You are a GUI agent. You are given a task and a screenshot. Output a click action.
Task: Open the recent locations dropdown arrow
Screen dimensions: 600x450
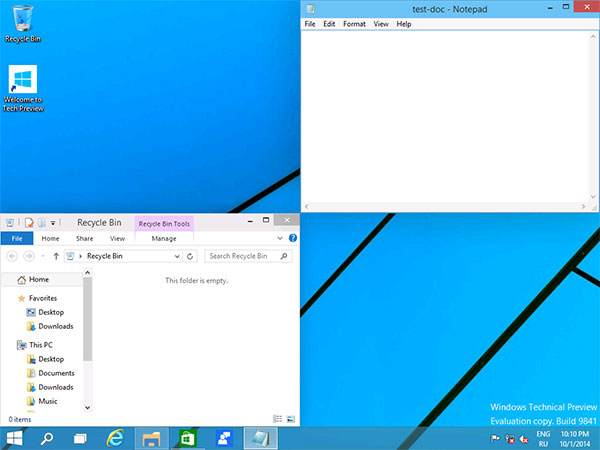tap(43, 256)
